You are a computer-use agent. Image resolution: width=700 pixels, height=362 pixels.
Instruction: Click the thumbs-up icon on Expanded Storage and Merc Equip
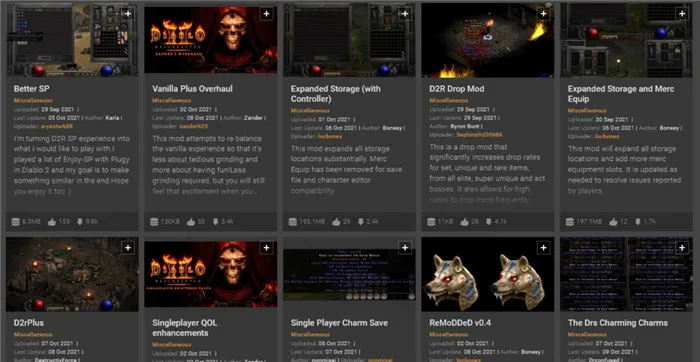tap(613, 221)
